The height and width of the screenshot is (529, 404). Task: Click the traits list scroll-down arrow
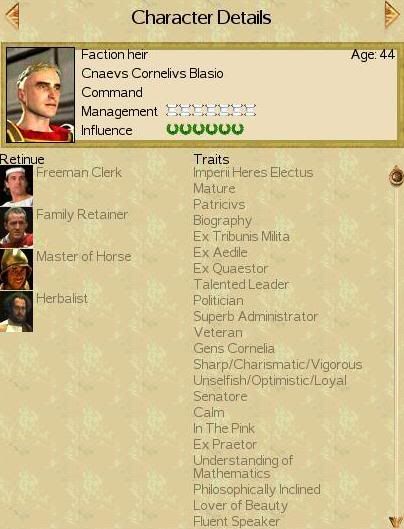395,521
